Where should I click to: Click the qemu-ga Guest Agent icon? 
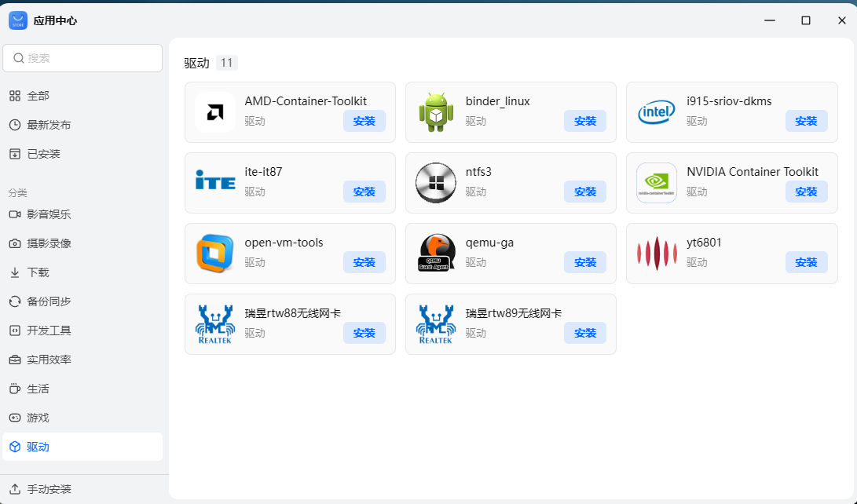(436, 254)
